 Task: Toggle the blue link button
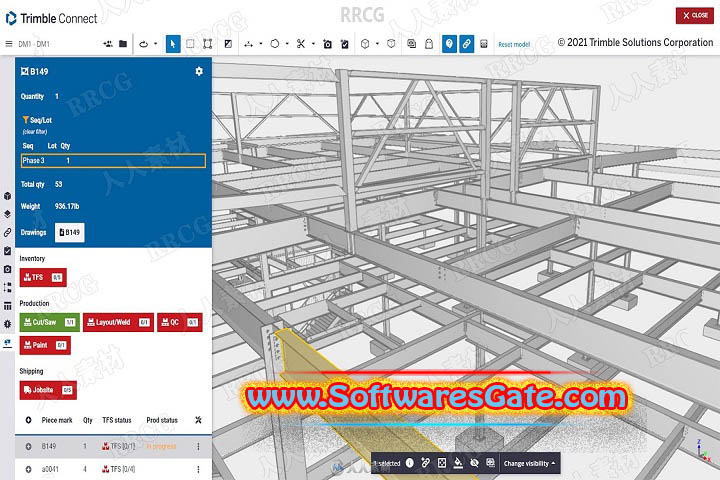point(467,44)
